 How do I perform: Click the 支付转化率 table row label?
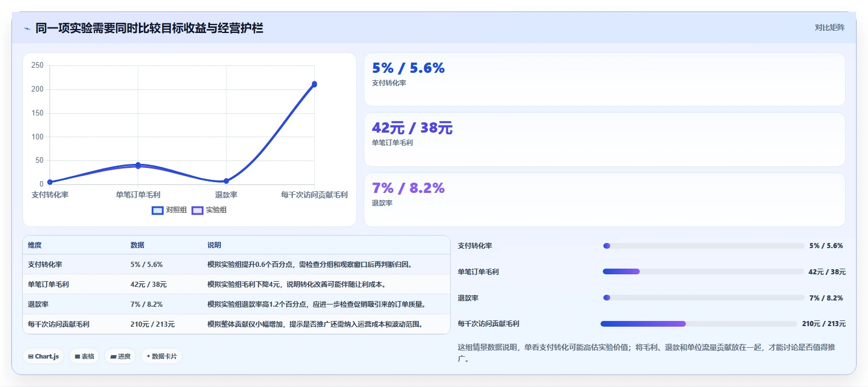coord(45,265)
